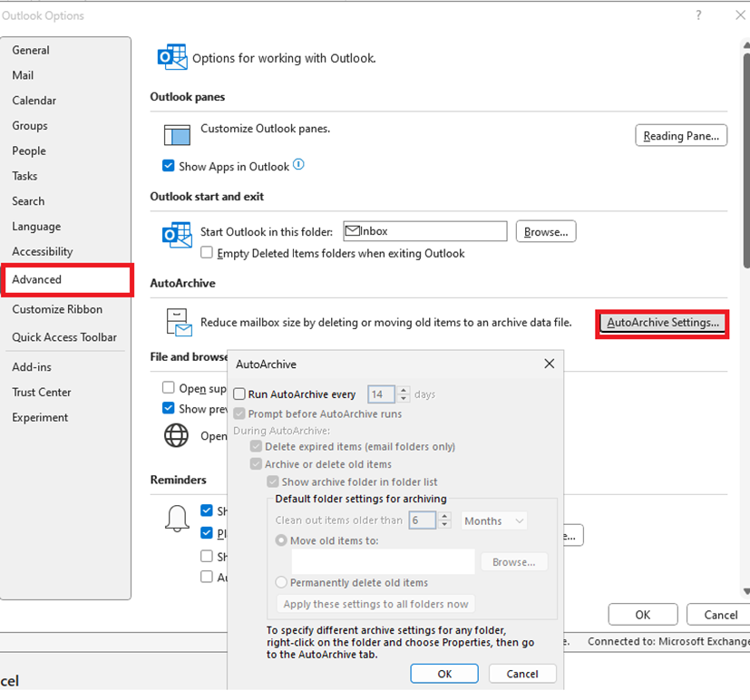The width and height of the screenshot is (750, 700).
Task: Click the Move old items to path field
Action: [x=383, y=561]
